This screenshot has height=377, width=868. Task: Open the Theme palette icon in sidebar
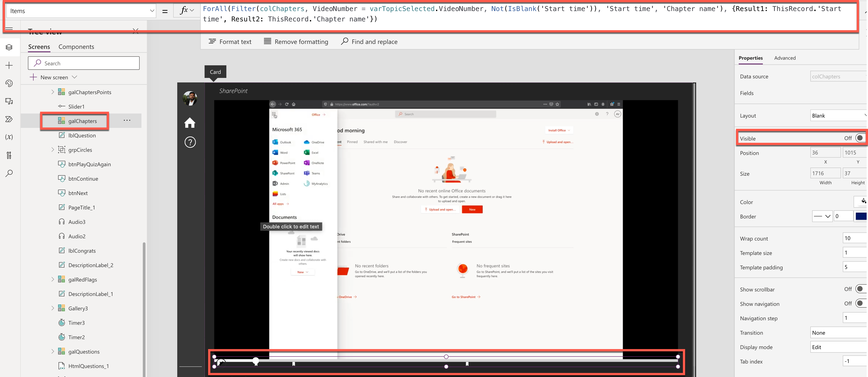coord(9,83)
